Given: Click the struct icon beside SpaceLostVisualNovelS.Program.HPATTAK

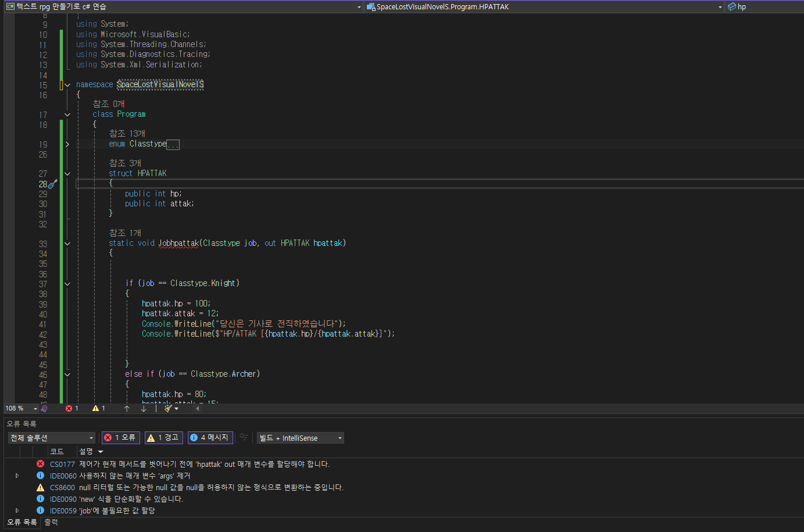Looking at the screenshot, I should click(x=371, y=7).
